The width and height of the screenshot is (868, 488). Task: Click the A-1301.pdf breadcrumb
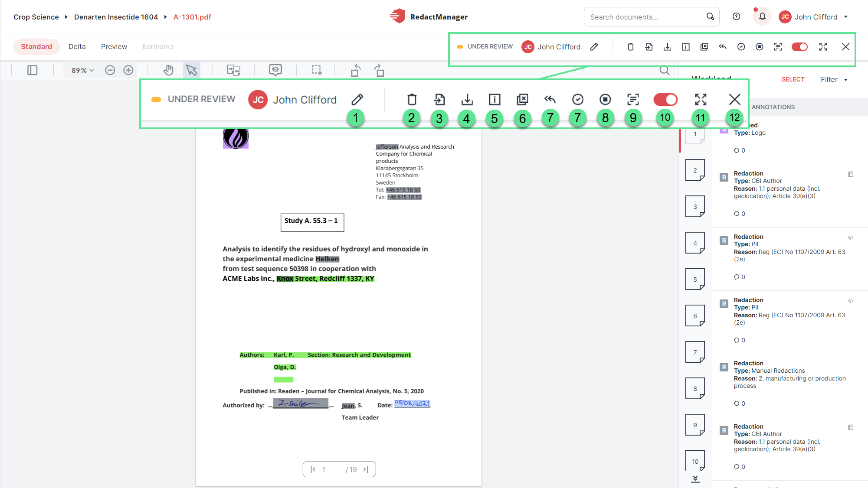(192, 17)
